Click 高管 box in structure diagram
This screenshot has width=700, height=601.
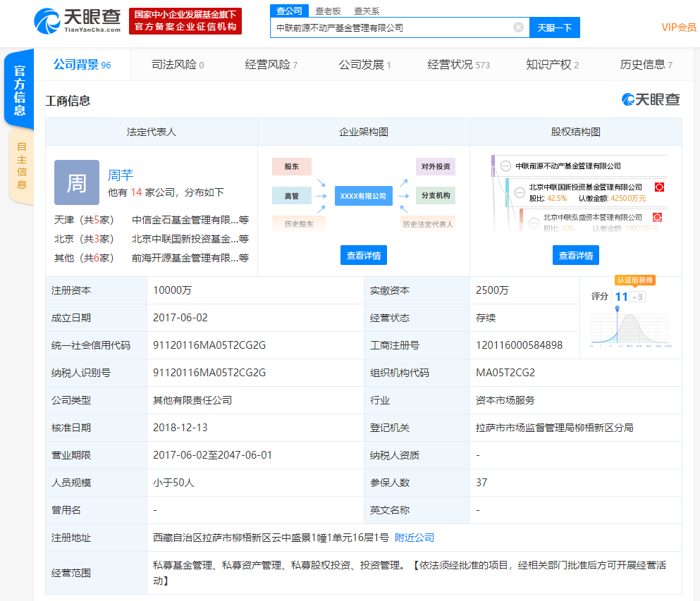point(292,196)
